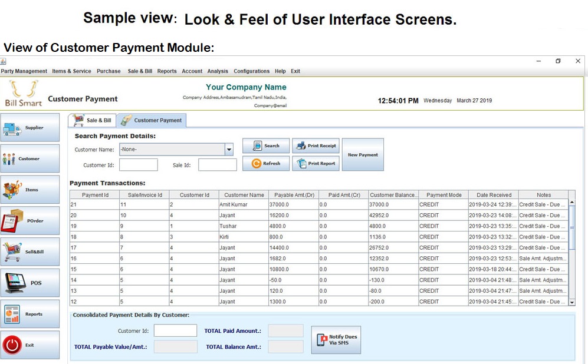
Task: Select the Amit Kumar customer name cell
Action: coord(244,204)
